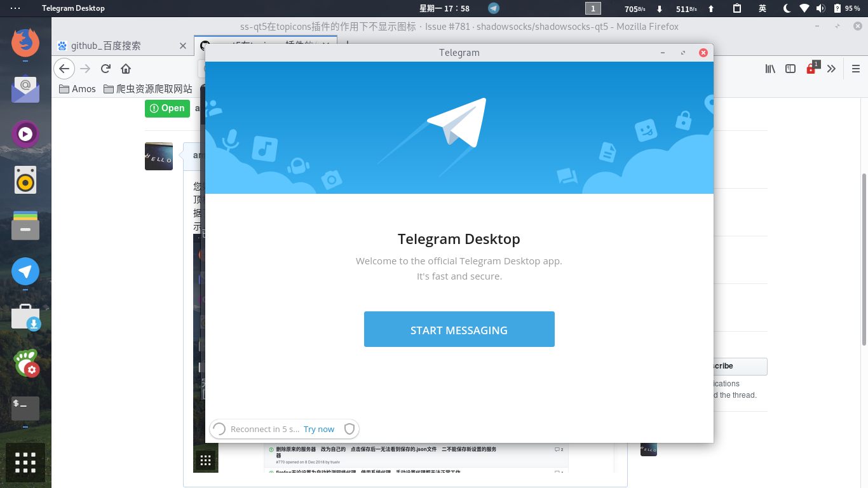Go back in Firefox

tap(64, 69)
